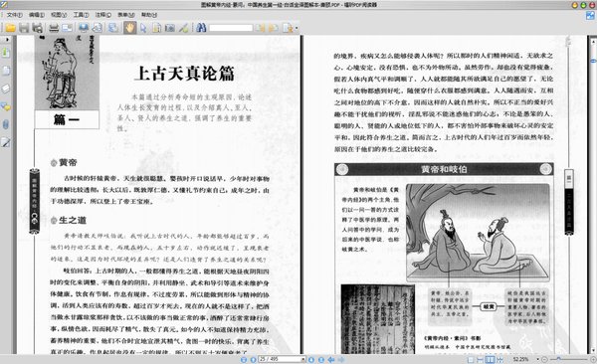The width and height of the screenshot is (597, 364).
Task: Go to the previous page button
Action: pyautogui.click(x=253, y=359)
